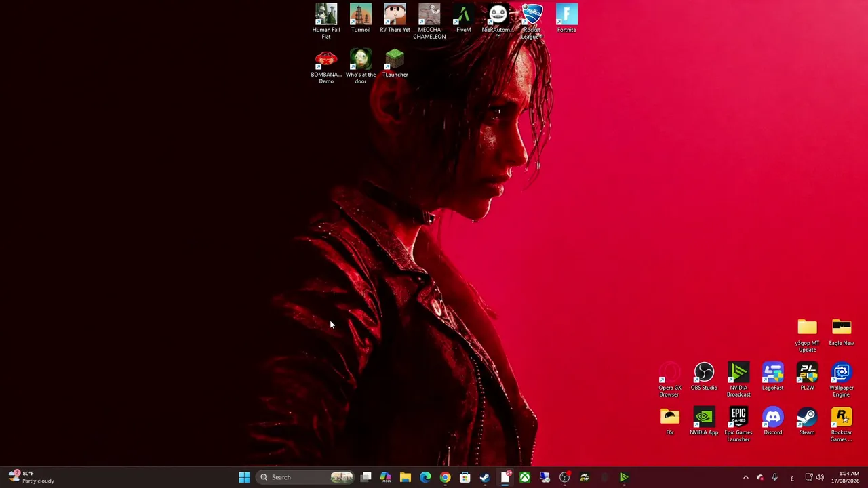Open the input language indicator in the tray
Screen dimensions: 868x488
[x=792, y=477]
